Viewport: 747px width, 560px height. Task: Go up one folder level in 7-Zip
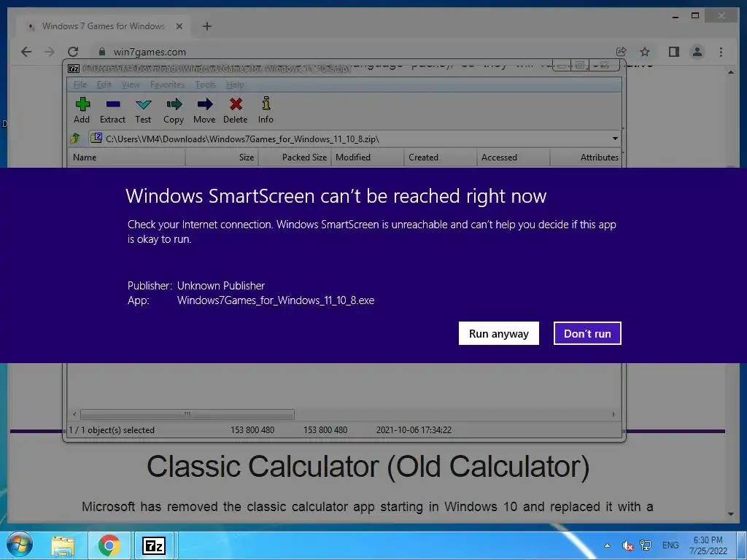point(75,139)
